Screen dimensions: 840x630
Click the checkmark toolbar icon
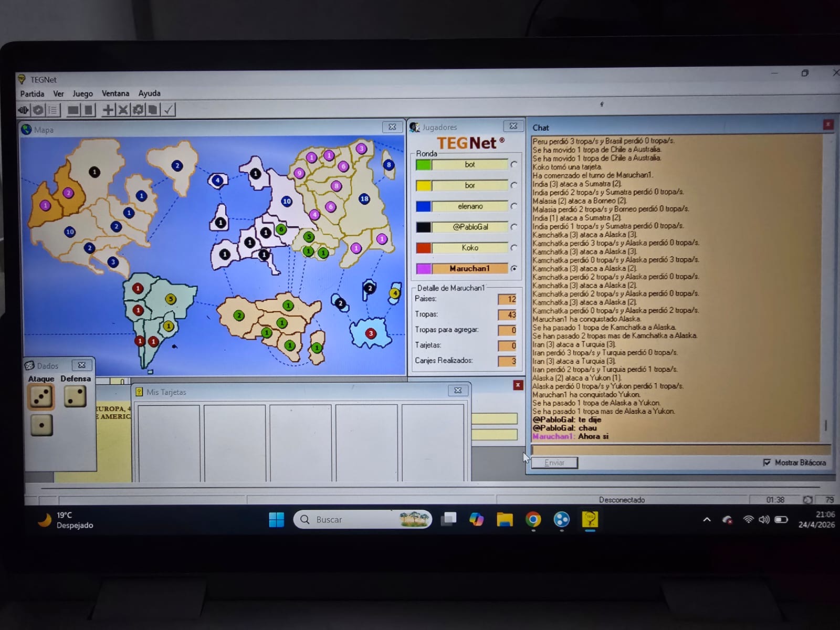click(x=168, y=110)
